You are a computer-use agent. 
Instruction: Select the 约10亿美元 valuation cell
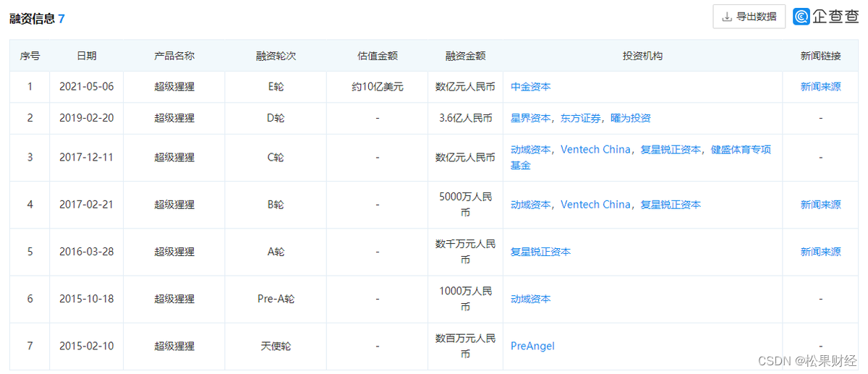click(378, 87)
